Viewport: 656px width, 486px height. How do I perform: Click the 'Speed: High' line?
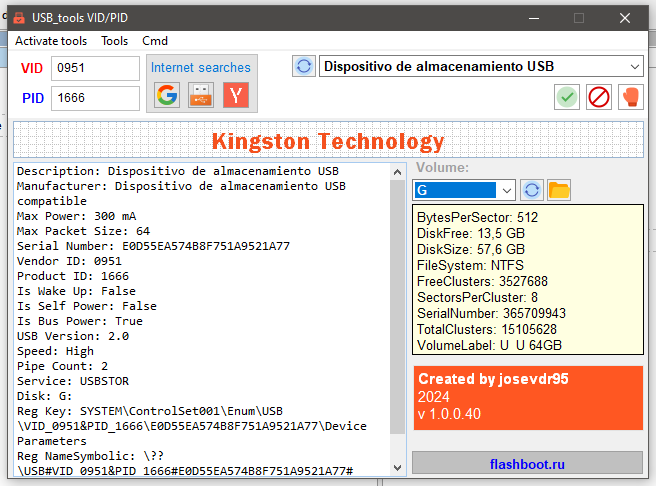click(56, 351)
